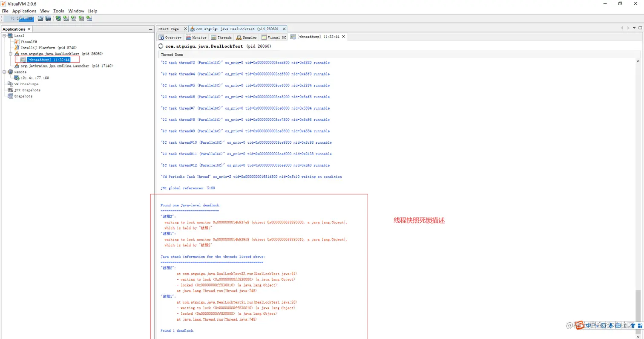Click the DealLockTest$1.run(DealLockTest.java:28) stack line

(236, 302)
